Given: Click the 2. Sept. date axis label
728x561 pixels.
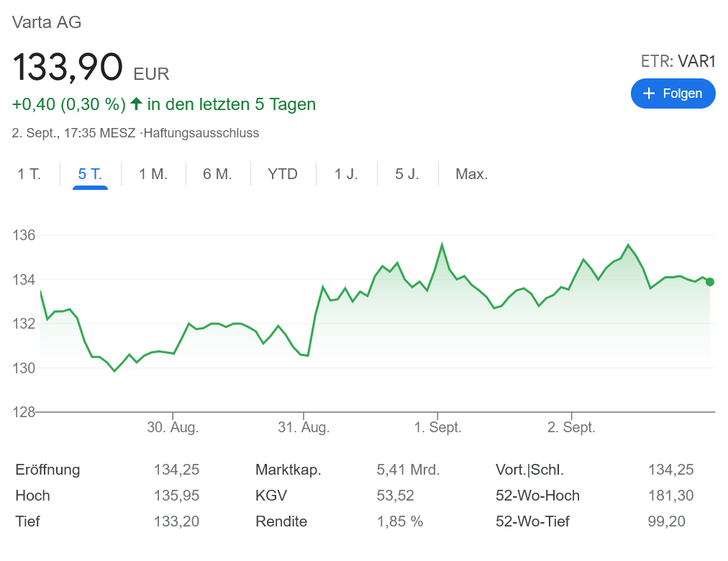Looking at the screenshot, I should pyautogui.click(x=571, y=427).
